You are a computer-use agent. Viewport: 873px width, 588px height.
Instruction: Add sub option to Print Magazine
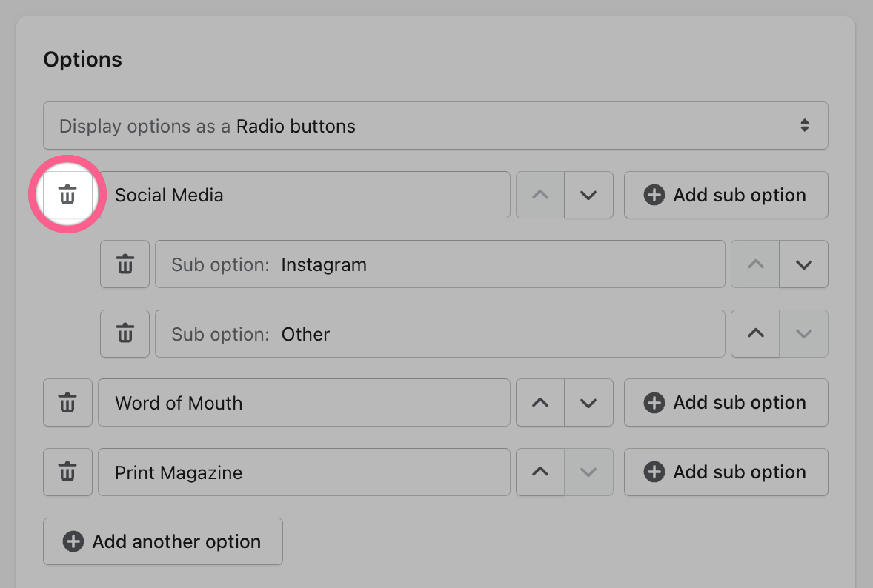coord(726,472)
